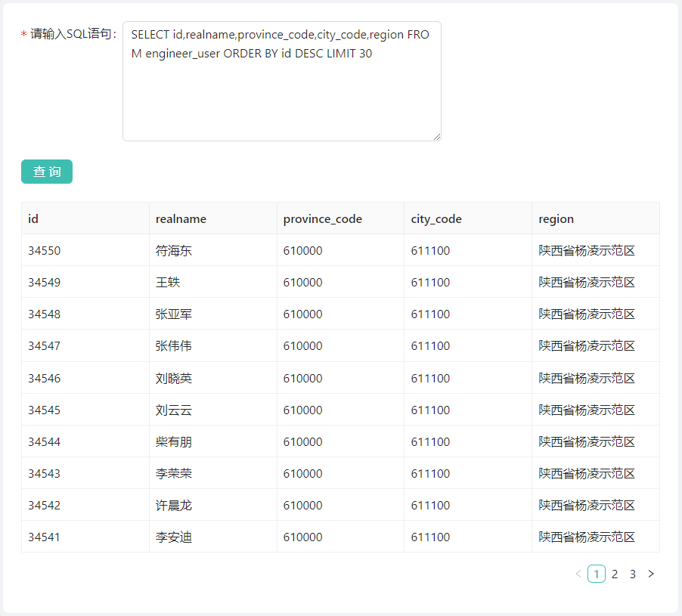
Task: Click the city_code column header
Action: tap(468, 218)
